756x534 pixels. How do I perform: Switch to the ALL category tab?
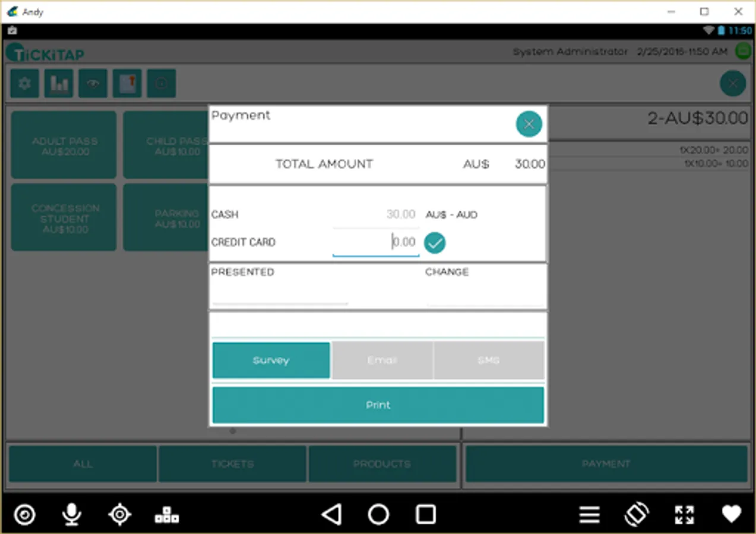pyautogui.click(x=83, y=464)
